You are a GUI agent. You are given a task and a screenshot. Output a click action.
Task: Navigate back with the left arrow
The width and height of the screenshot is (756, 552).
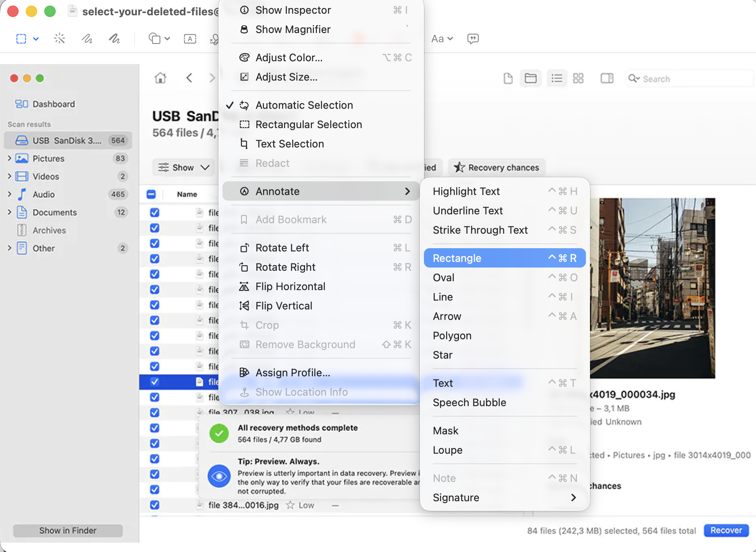(x=189, y=78)
